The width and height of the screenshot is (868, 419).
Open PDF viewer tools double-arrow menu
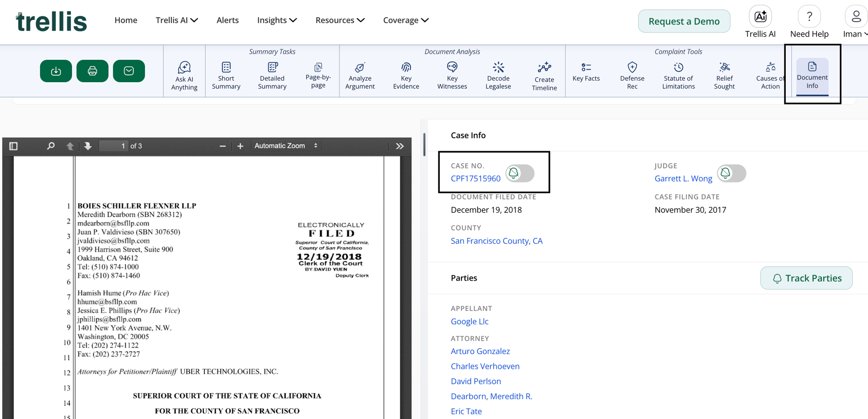click(x=400, y=146)
